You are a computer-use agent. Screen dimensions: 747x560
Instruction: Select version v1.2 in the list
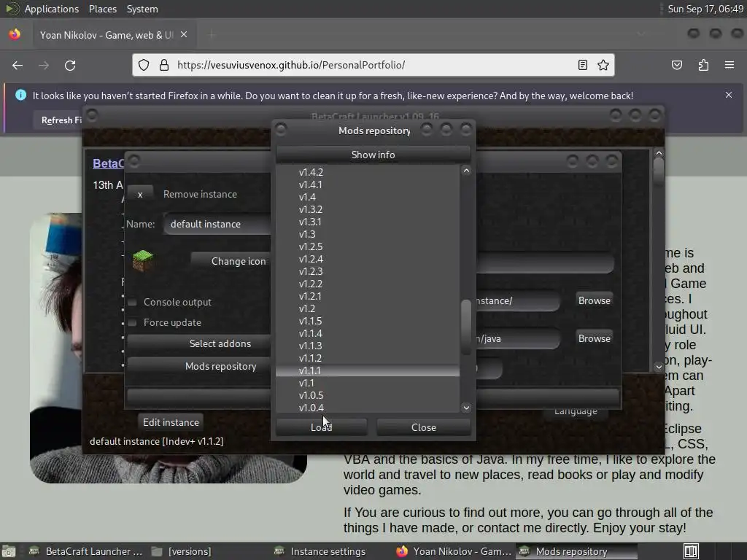(368, 308)
